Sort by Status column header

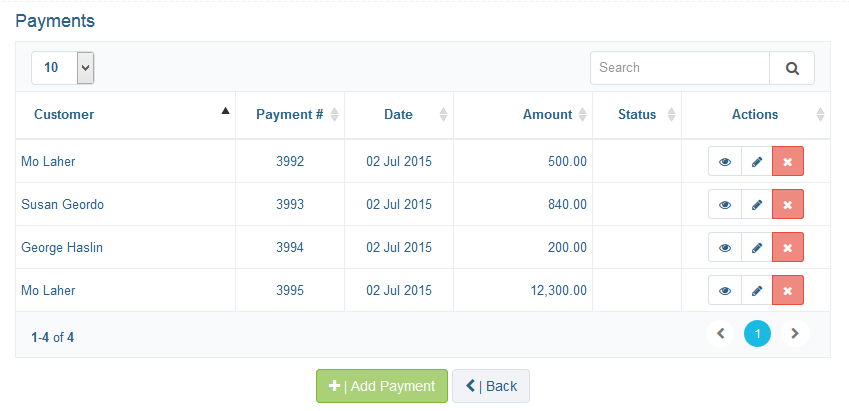[637, 115]
